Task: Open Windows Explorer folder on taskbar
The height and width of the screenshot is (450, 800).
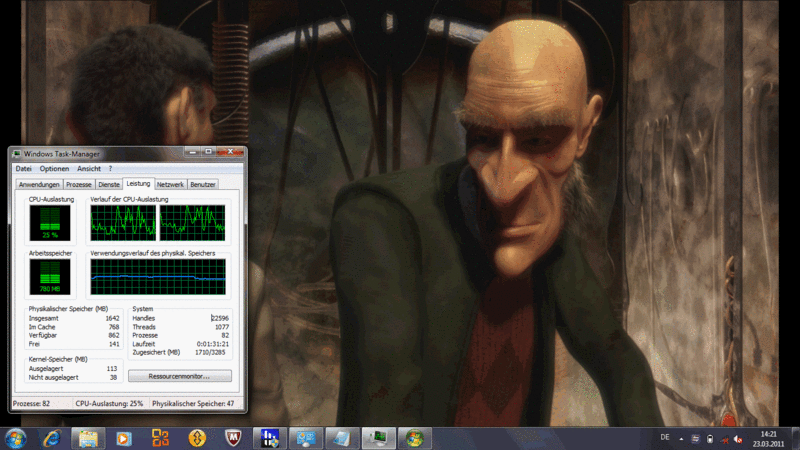Action: point(88,438)
